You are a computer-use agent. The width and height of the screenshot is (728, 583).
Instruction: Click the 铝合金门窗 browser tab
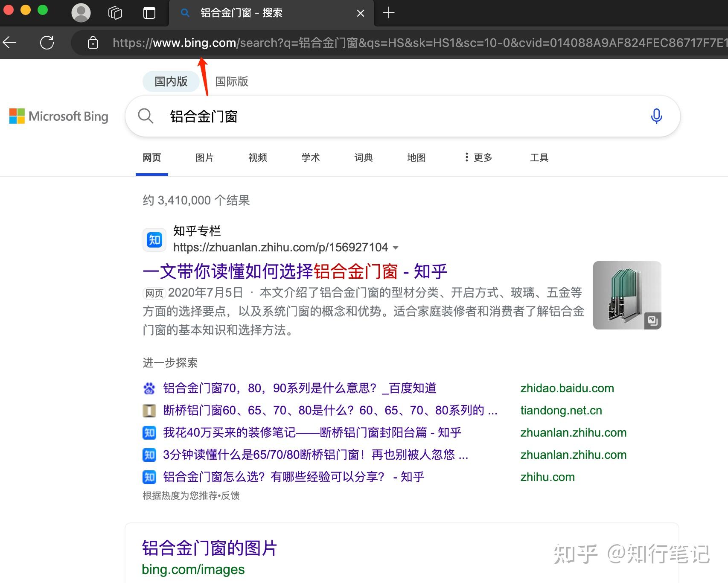coord(271,13)
